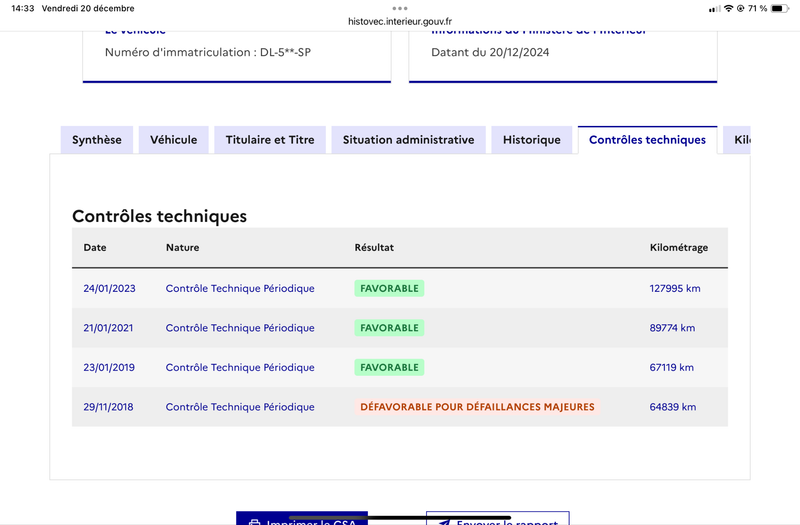800x525 pixels.
Task: Select date 23/01/2019
Action: tap(109, 367)
